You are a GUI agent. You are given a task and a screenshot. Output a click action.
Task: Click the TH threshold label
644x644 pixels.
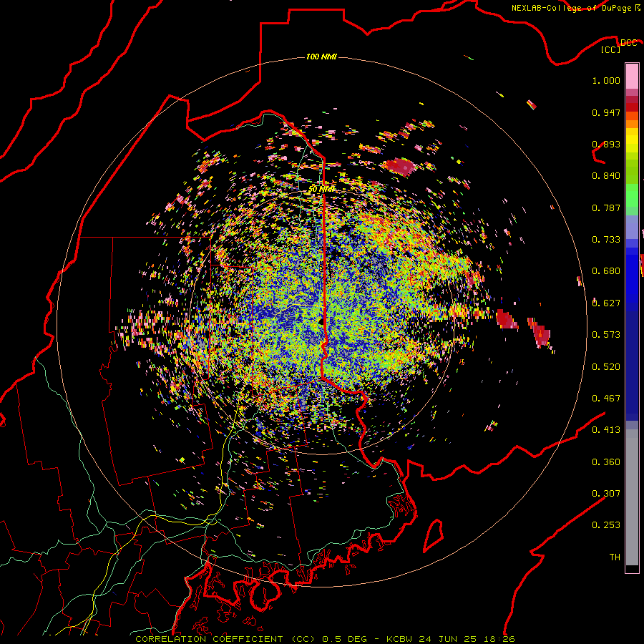click(615, 557)
